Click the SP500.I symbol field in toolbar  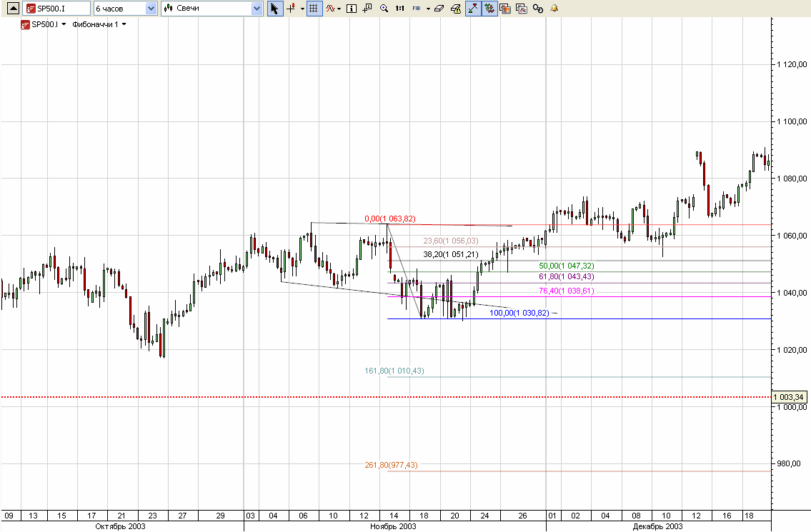tap(56, 9)
